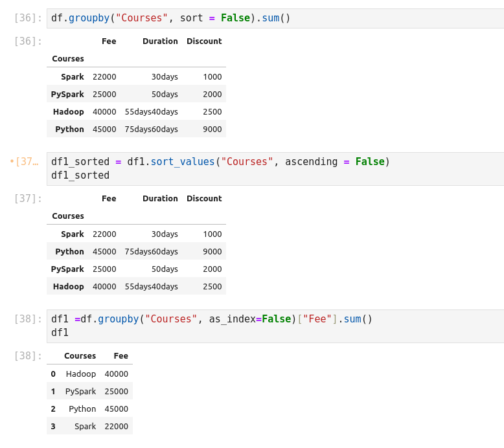Select the modified input prompt for cell 37

[26, 161]
